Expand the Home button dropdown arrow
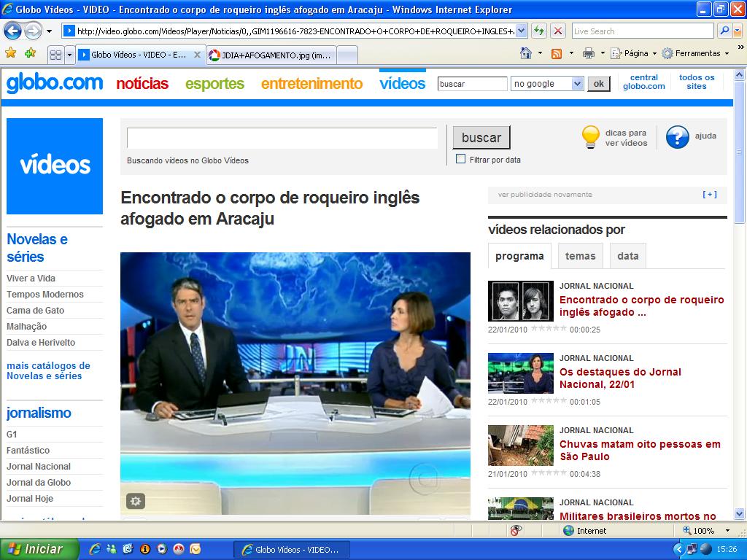Image resolution: width=747 pixels, height=560 pixels. tap(540, 53)
